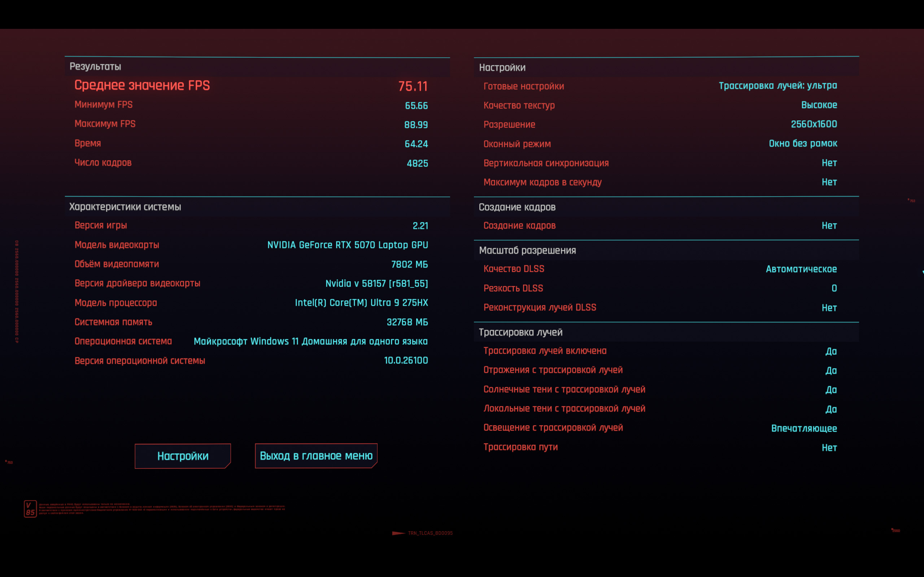Image resolution: width=924 pixels, height=577 pixels.
Task: Click the Трассировка лучей включена Да value
Action: [831, 351]
